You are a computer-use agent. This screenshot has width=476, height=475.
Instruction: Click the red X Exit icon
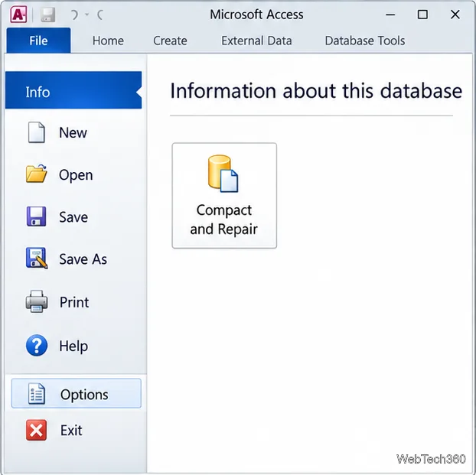37,430
